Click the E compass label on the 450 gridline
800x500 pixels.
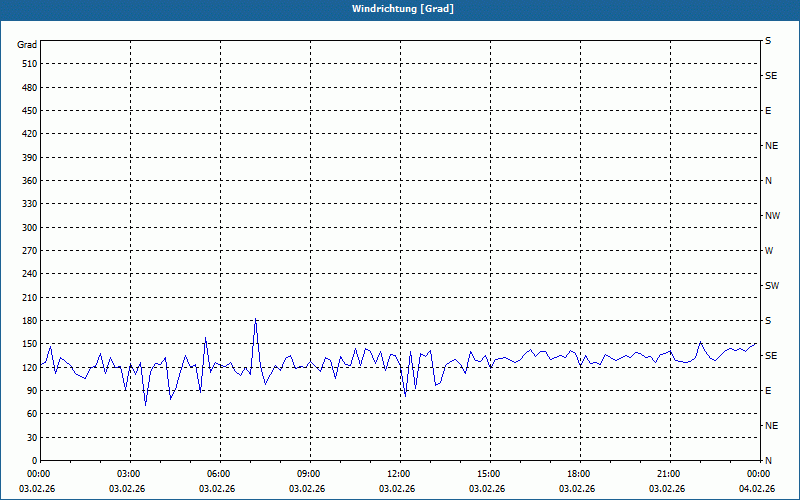pyautogui.click(x=768, y=111)
